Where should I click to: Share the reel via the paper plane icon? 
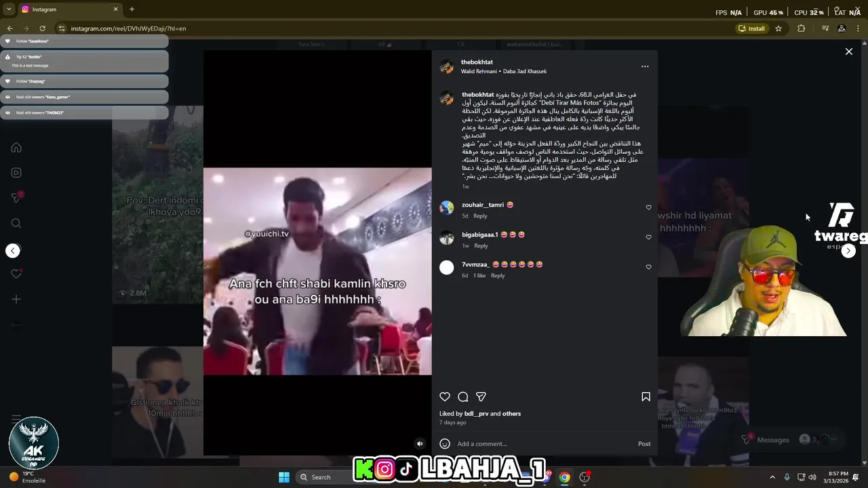(481, 396)
